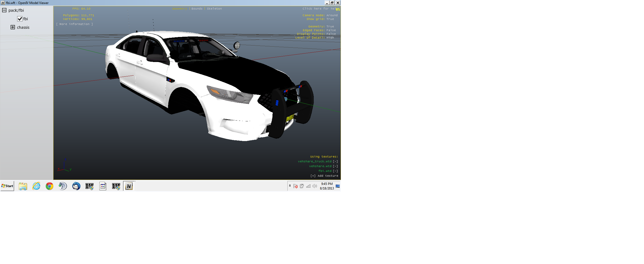Switch to the Skeleton view tab
The width and height of the screenshot is (644, 264).
pyautogui.click(x=214, y=9)
